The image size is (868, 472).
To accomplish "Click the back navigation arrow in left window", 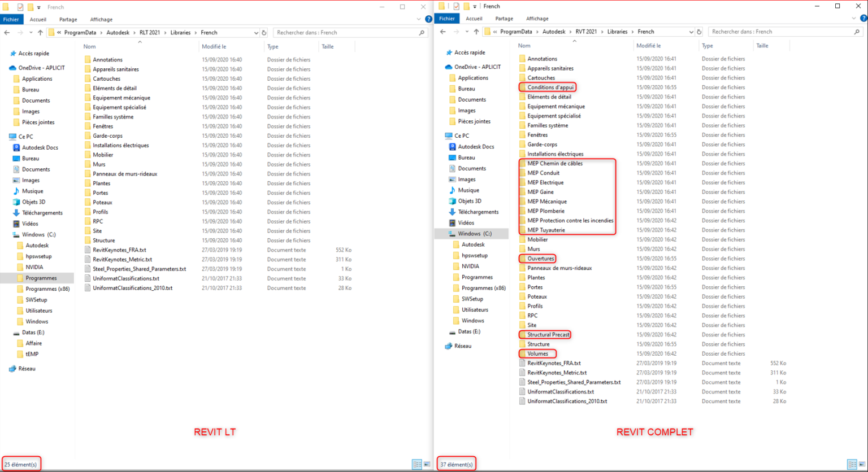I will pyautogui.click(x=7, y=32).
